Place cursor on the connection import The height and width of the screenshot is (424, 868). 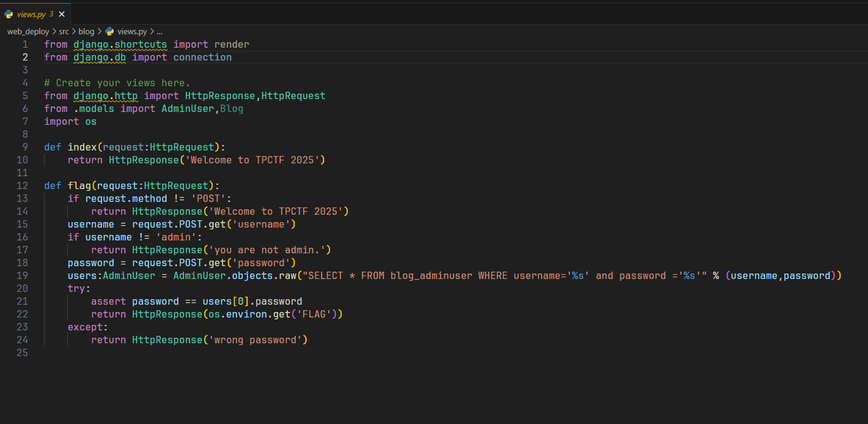click(202, 57)
